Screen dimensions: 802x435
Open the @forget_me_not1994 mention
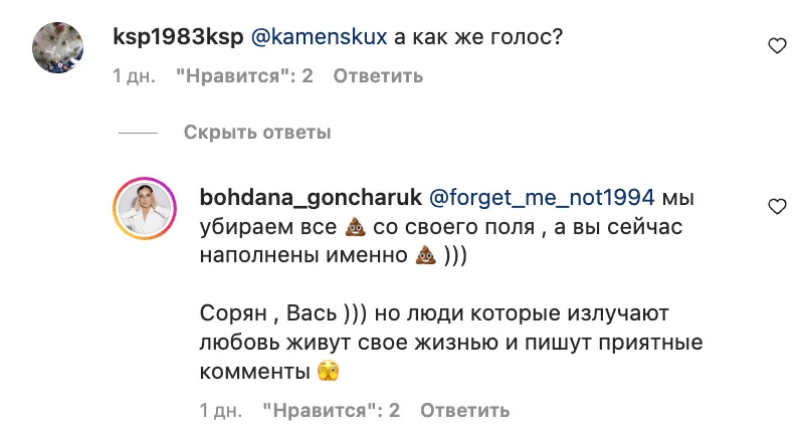tap(542, 194)
